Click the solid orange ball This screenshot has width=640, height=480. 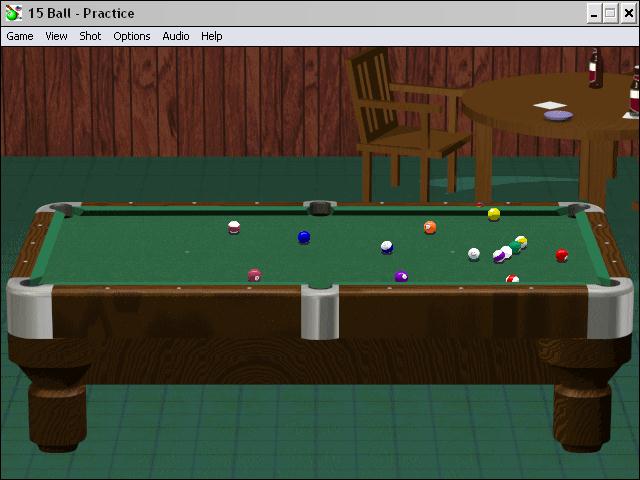pos(430,227)
